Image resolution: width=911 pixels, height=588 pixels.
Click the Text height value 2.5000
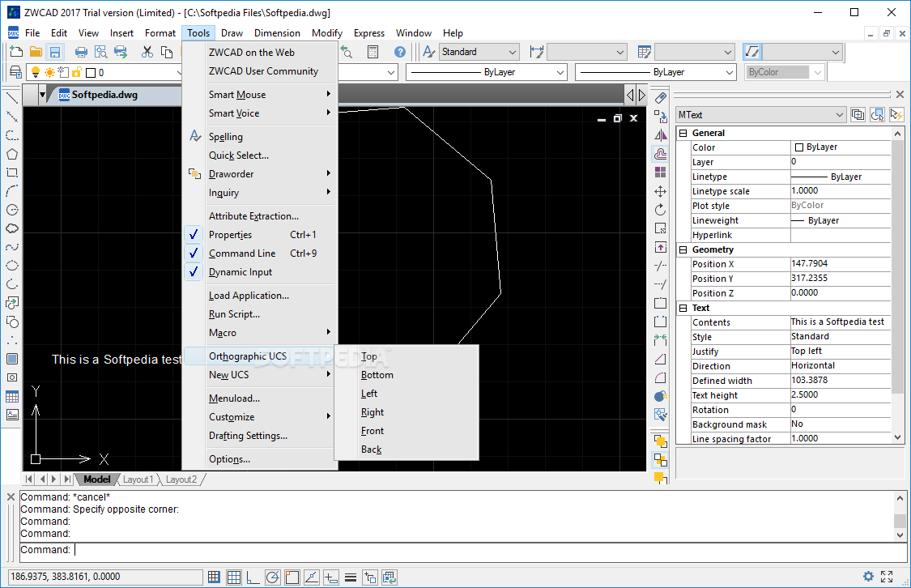pyautogui.click(x=840, y=394)
